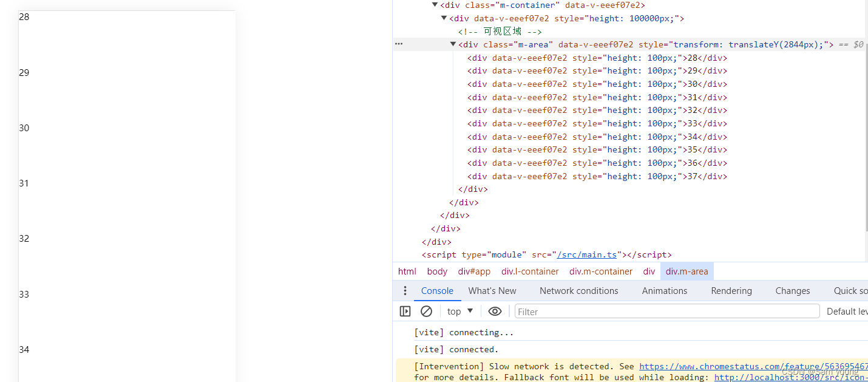The image size is (868, 382).
Task: Collapse the m-container div node
Action: [435, 5]
